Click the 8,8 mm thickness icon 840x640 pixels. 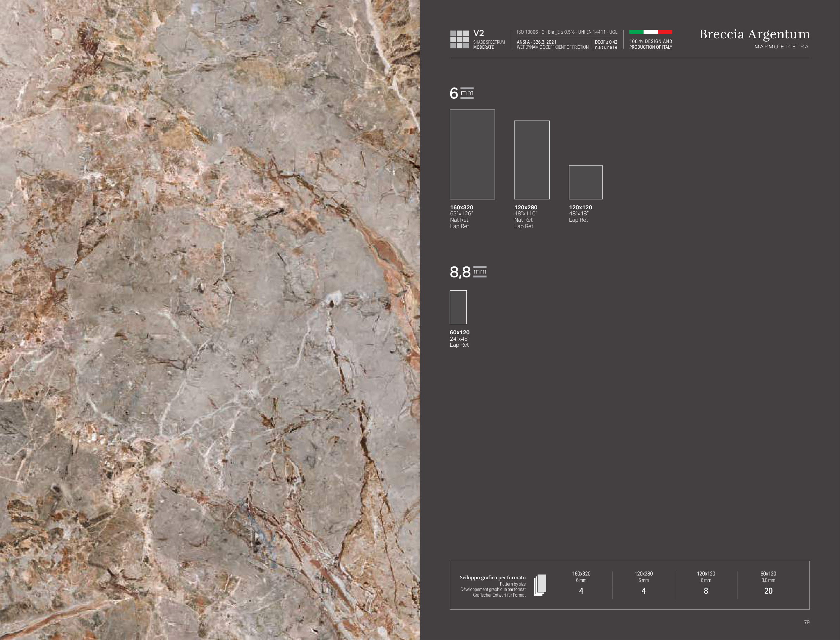[x=479, y=271]
